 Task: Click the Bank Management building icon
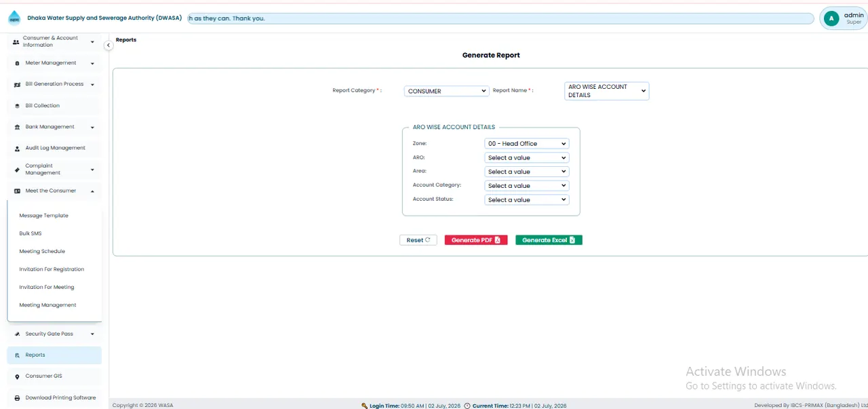[17, 127]
